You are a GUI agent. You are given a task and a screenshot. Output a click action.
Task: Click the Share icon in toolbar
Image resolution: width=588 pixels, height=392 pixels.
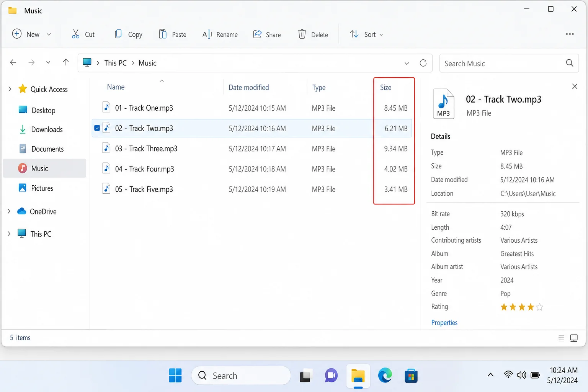pyautogui.click(x=258, y=34)
